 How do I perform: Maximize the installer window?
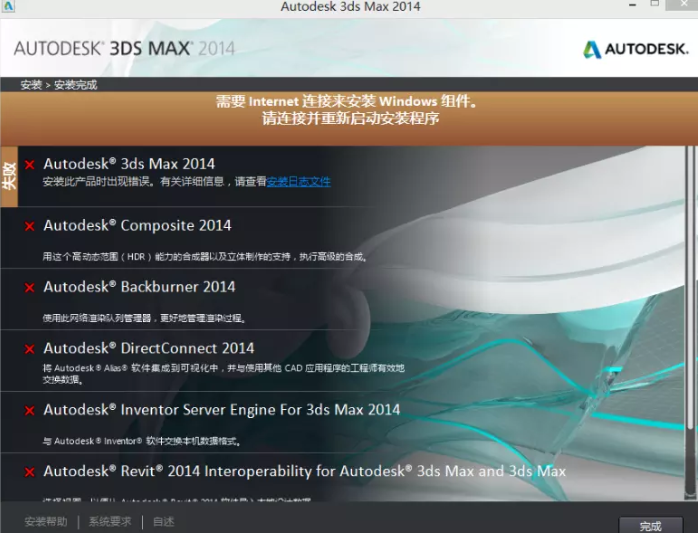[654, 4]
